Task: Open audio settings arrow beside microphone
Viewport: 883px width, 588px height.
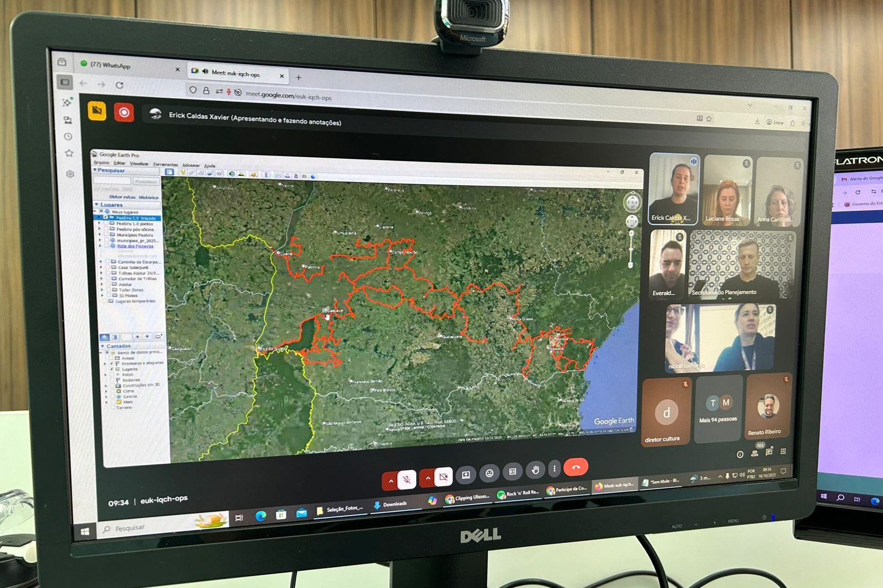Action: pyautogui.click(x=391, y=480)
